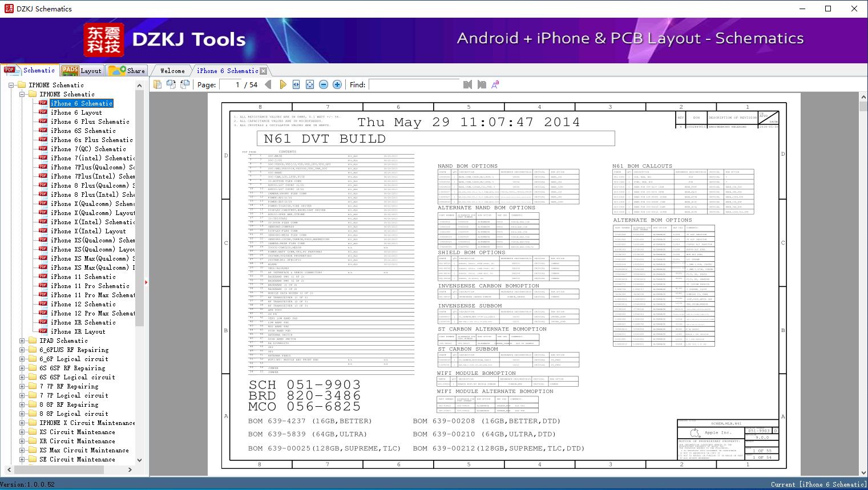Viewport: 868px width, 490px height.
Task: Click folder icon of XS Max Circuit Maintenance
Action: click(x=33, y=450)
